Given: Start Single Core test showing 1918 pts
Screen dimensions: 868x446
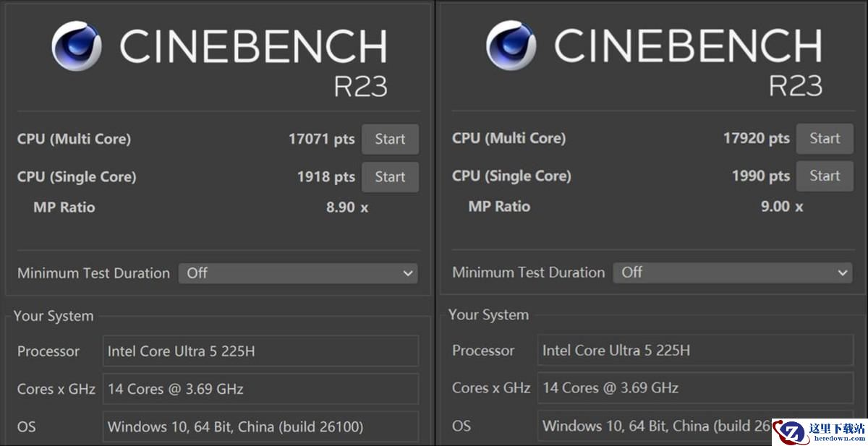Looking at the screenshot, I should 390,177.
